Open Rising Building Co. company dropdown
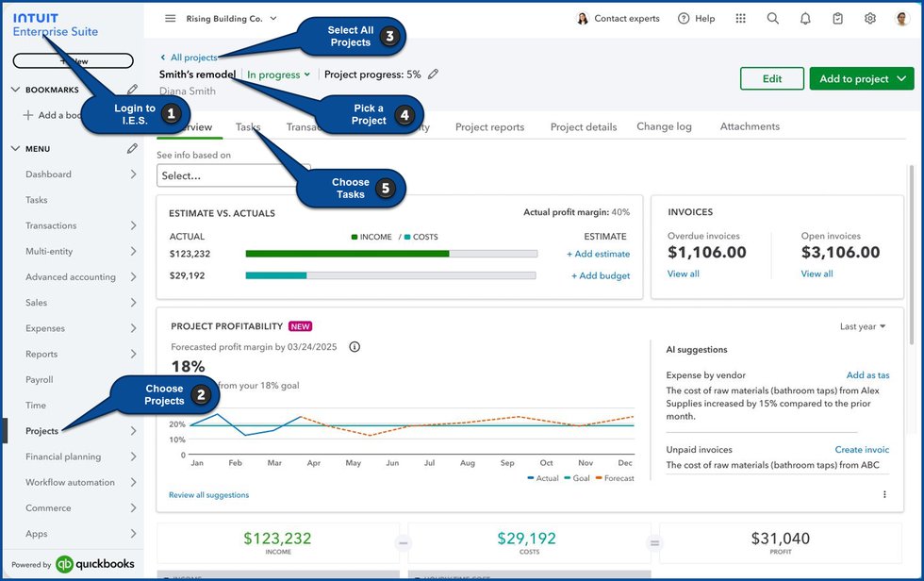The width and height of the screenshot is (924, 581). (x=232, y=18)
